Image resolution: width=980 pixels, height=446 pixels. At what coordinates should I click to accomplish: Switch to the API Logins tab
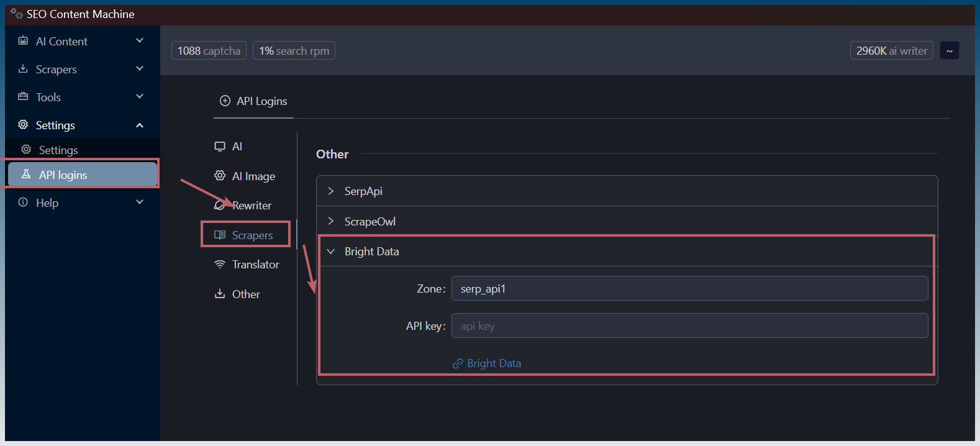[x=253, y=101]
